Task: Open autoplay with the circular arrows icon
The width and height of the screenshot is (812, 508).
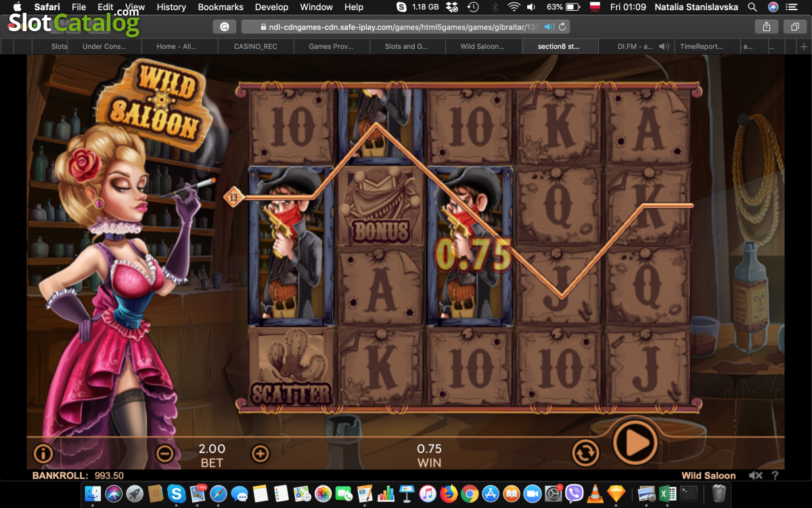Action: click(585, 452)
